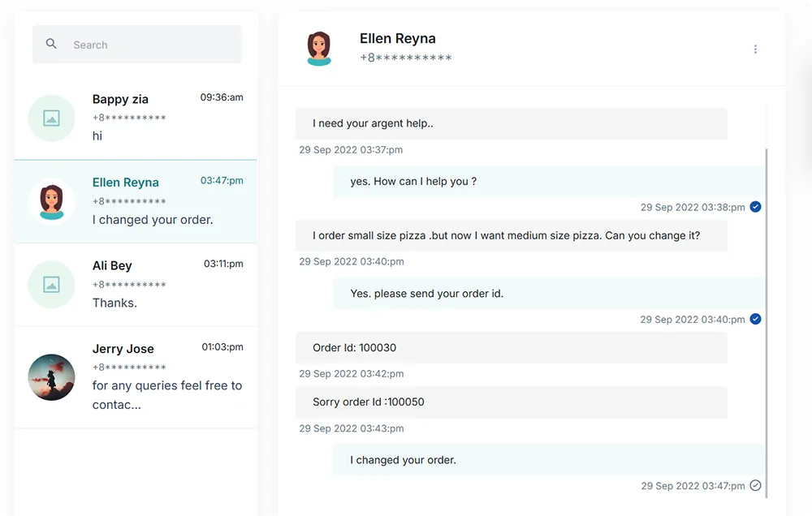Open the three-dot options menu
The image size is (812, 516).
(x=755, y=49)
